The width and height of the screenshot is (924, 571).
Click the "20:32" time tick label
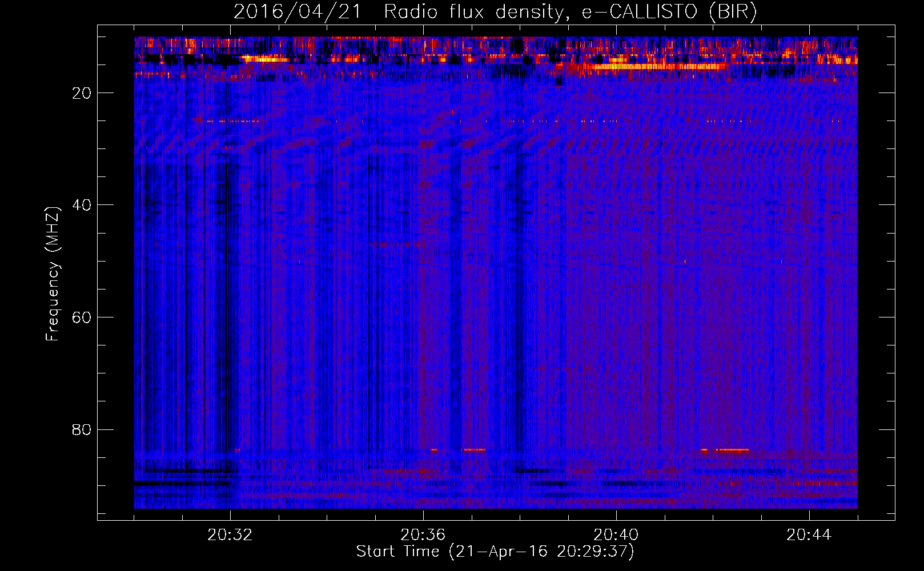pyautogui.click(x=230, y=535)
